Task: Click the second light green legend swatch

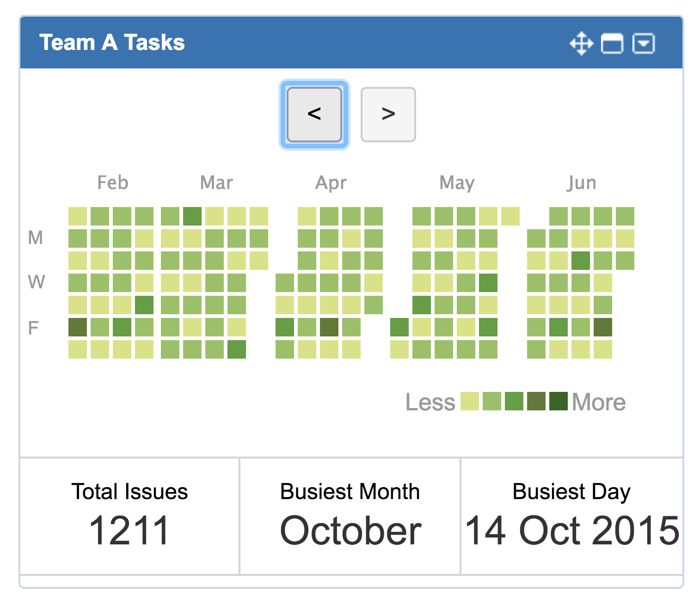Action: (x=492, y=401)
